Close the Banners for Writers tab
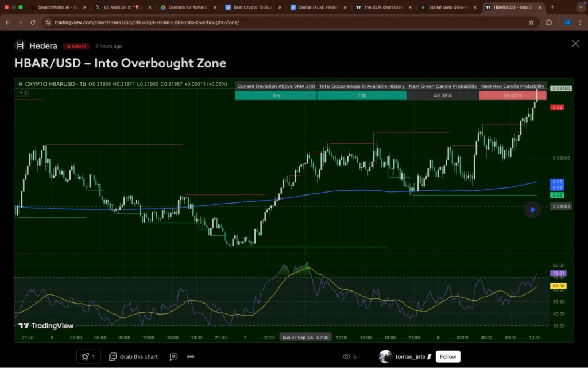 tap(215, 7)
